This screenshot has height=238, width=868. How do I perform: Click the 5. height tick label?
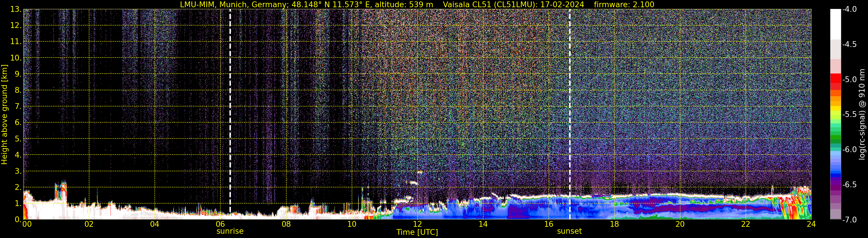pyautogui.click(x=18, y=139)
